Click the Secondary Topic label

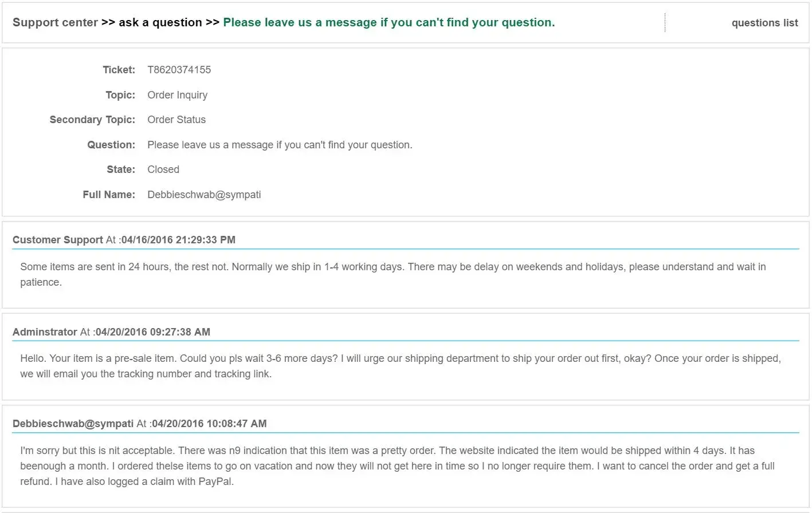pyautogui.click(x=92, y=120)
